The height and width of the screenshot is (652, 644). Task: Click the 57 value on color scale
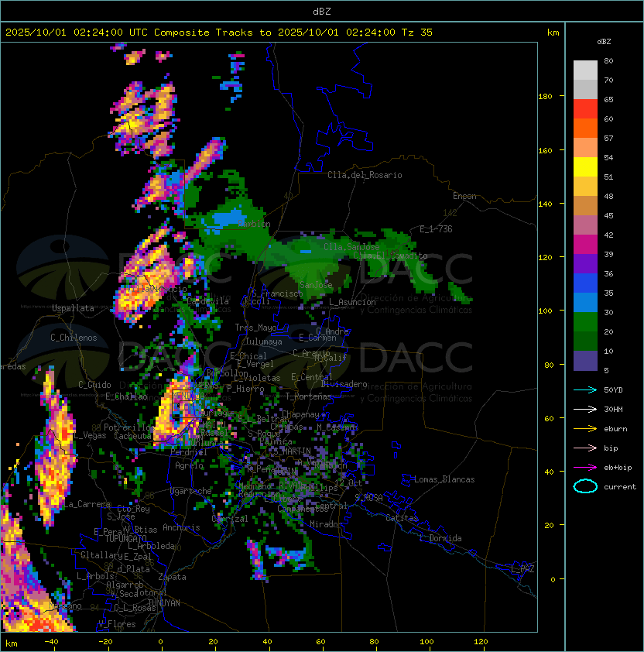608,138
